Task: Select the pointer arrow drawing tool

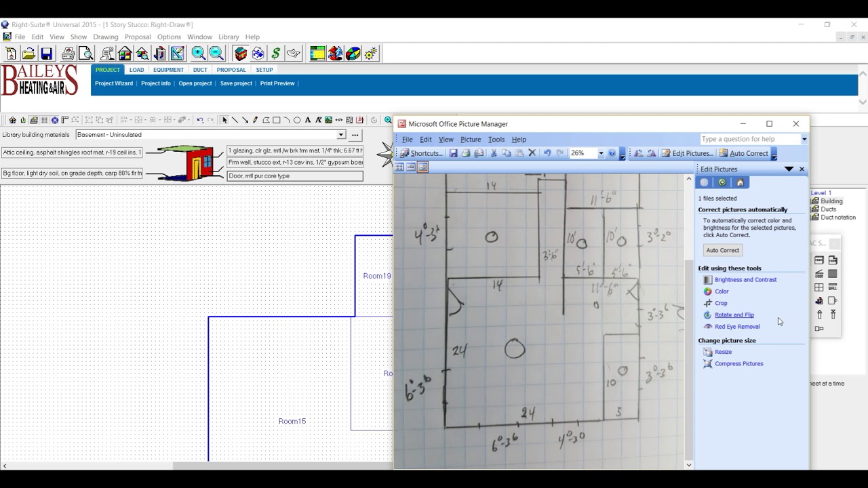Action: (224, 120)
